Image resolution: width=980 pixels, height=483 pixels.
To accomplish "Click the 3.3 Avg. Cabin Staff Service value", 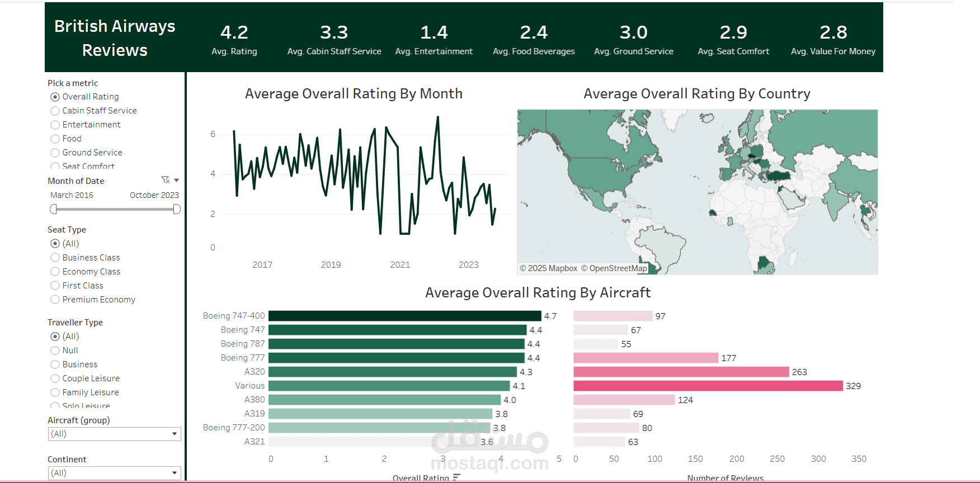I will pos(334,32).
